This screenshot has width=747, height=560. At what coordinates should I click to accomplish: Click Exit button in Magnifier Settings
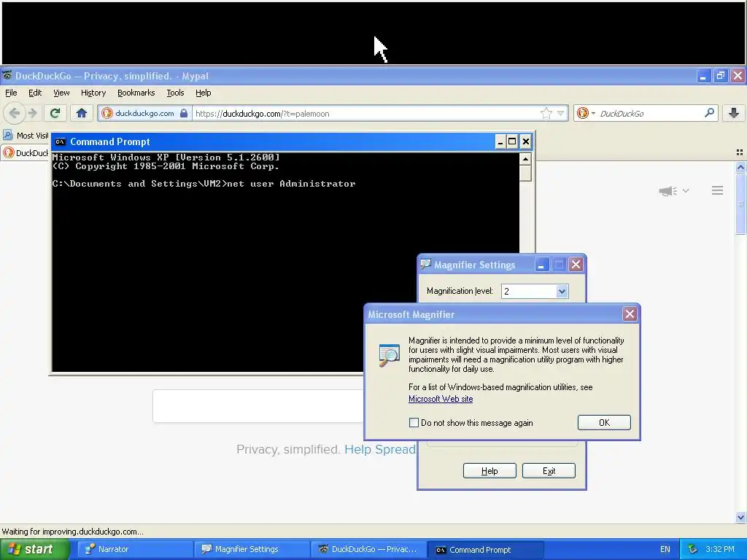[549, 471]
